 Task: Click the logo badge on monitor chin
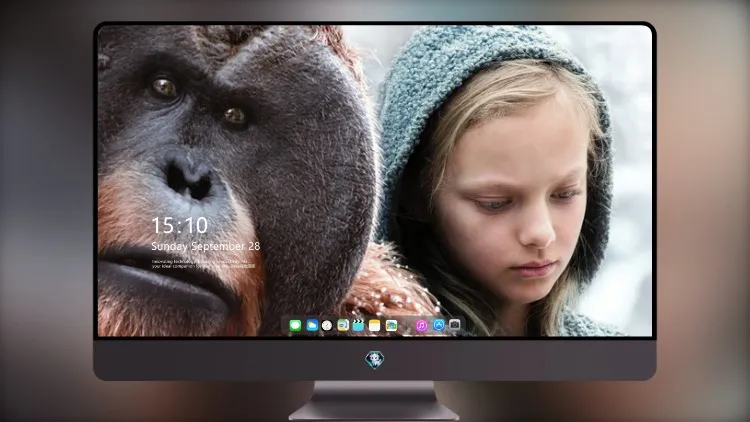point(375,360)
